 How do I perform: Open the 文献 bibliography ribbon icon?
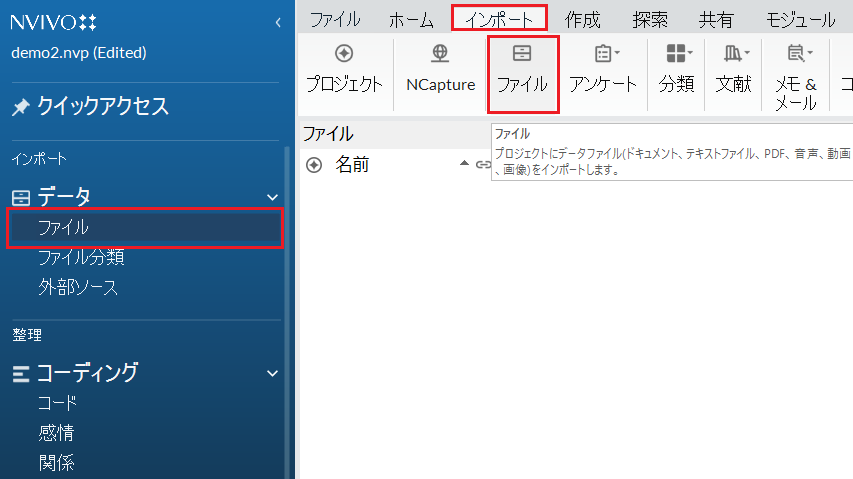(x=732, y=53)
